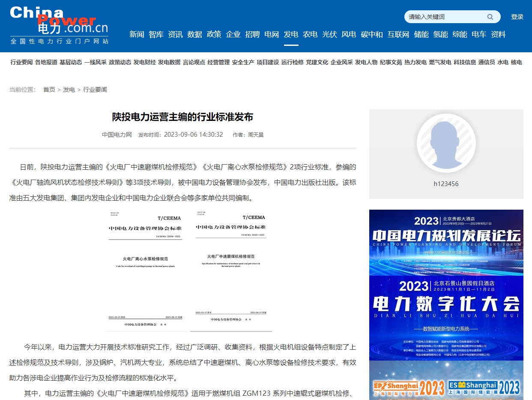532x400 pixels.
Task: Open the 安全生产 sub-category
Action: (x=243, y=63)
